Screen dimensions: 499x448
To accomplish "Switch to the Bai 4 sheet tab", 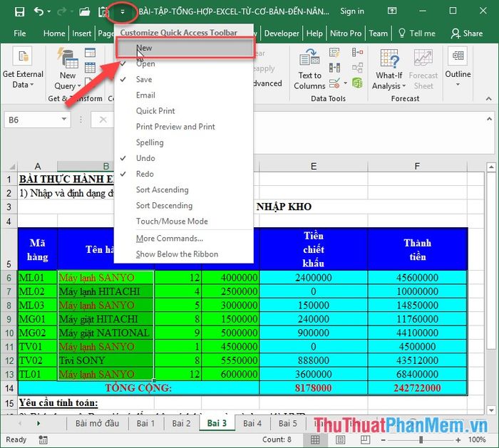I will [252, 423].
